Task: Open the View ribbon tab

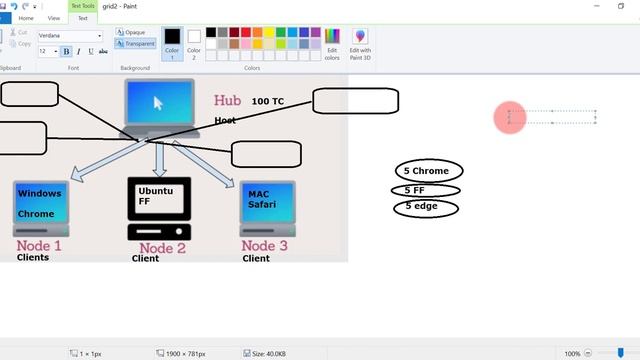Action: [x=53, y=18]
